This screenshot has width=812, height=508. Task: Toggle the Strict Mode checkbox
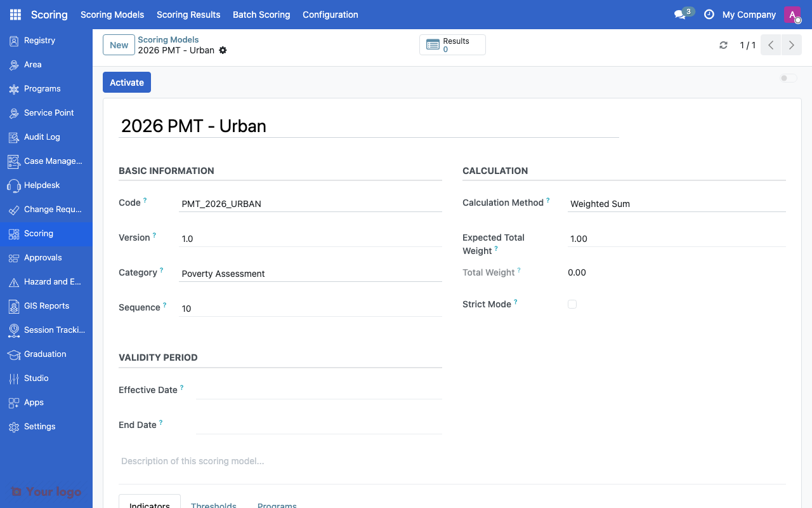coord(572,305)
